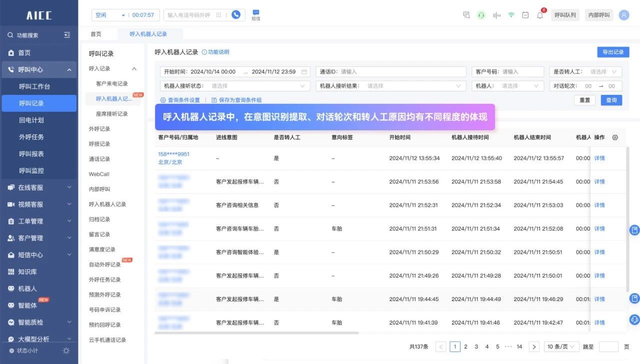This screenshot has height=364, width=640.
Task: Check the green Wi-Fi signal icon
Action: click(511, 15)
